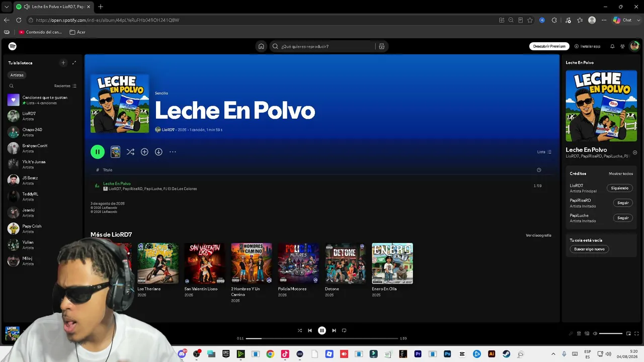Sort library with the Recientes dropdown
Image resolution: width=644 pixels, height=362 pixels.
[65, 86]
